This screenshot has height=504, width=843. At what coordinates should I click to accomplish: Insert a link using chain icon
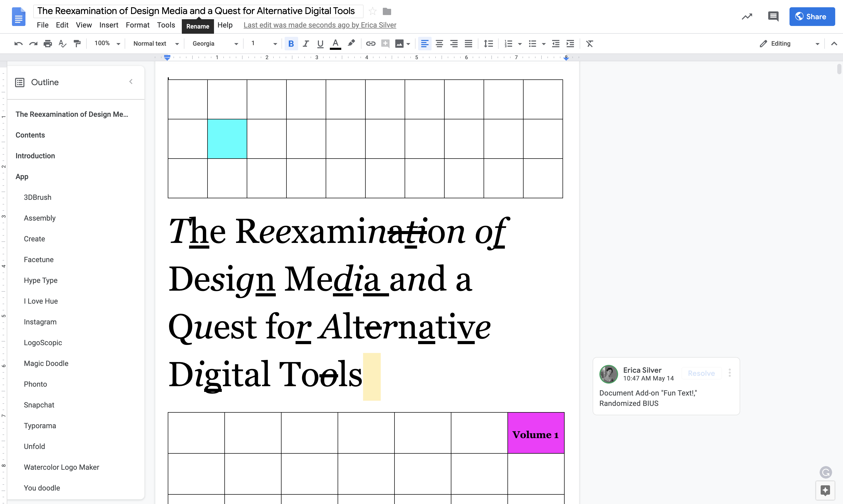pos(370,44)
